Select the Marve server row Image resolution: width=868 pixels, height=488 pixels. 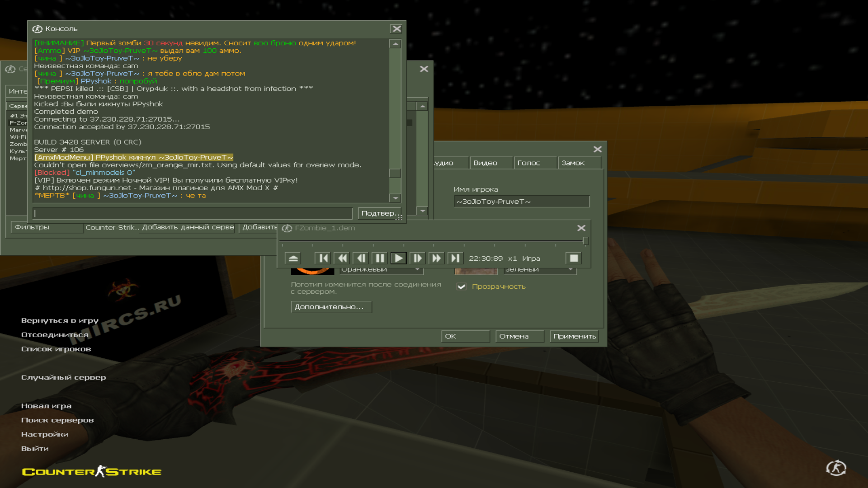18,130
